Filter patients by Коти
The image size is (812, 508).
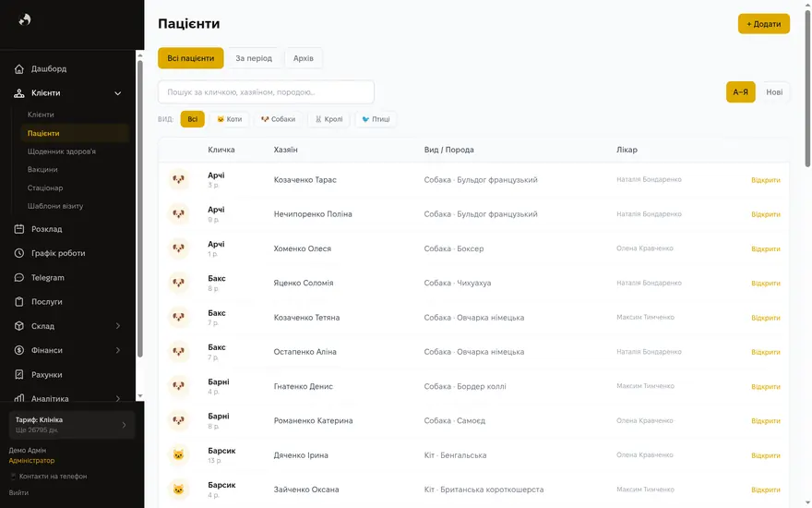click(x=229, y=119)
